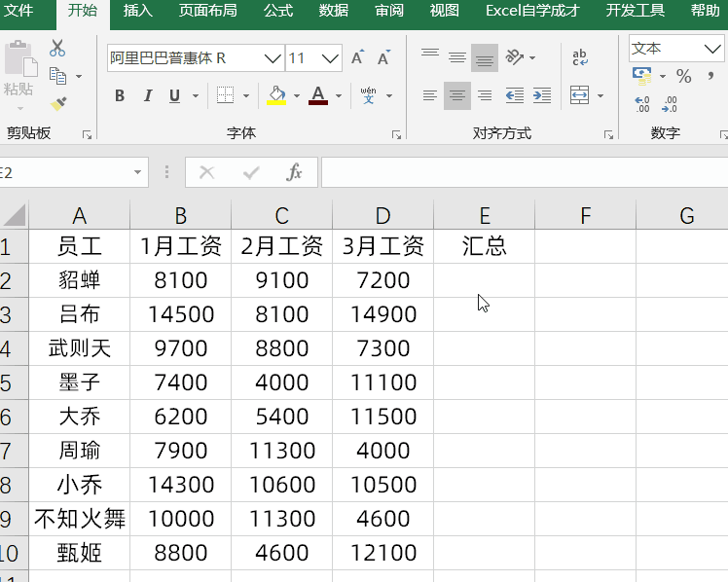The width and height of the screenshot is (728, 582).
Task: Select cell with value 14900
Action: click(383, 314)
